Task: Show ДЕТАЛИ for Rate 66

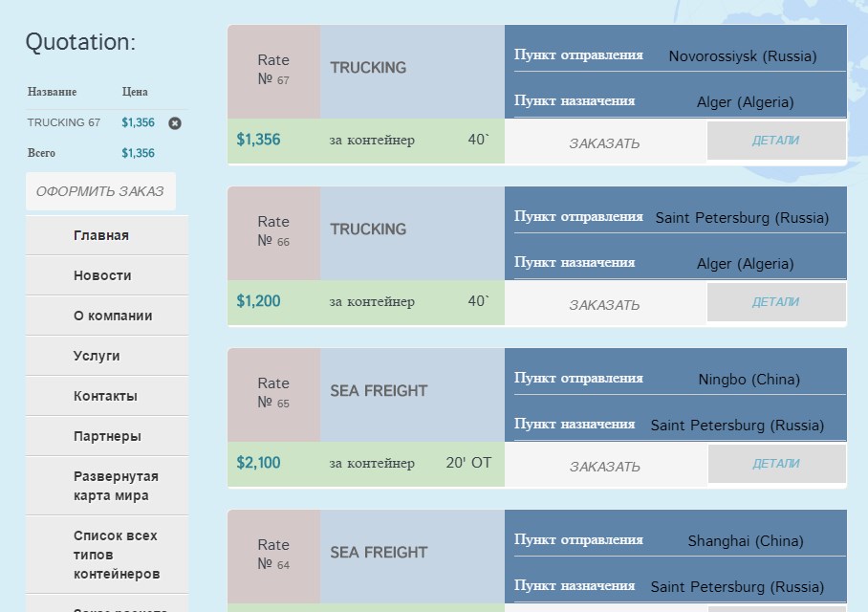Action: [775, 302]
